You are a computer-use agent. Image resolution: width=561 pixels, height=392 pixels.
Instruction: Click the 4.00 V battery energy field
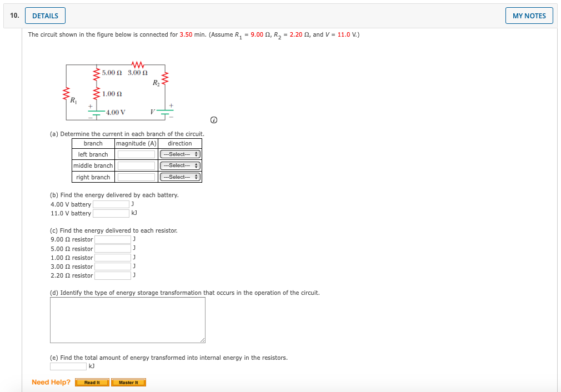pyautogui.click(x=111, y=204)
